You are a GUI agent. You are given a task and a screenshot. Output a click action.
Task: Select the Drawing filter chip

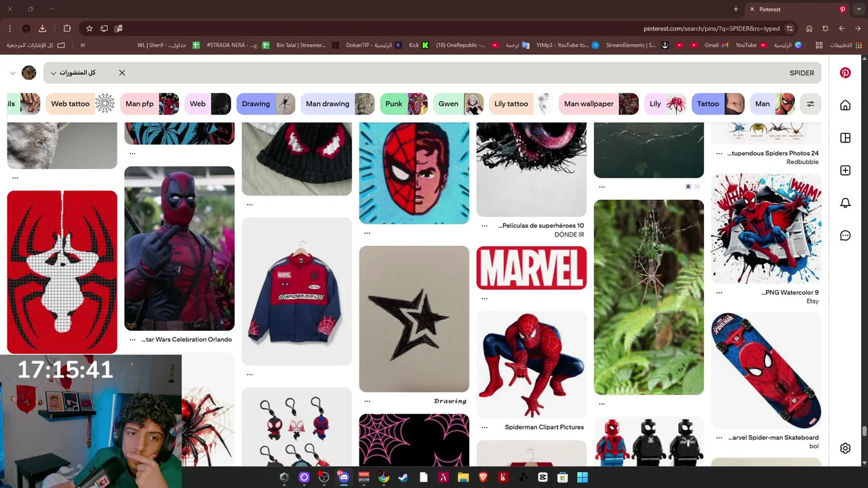266,104
